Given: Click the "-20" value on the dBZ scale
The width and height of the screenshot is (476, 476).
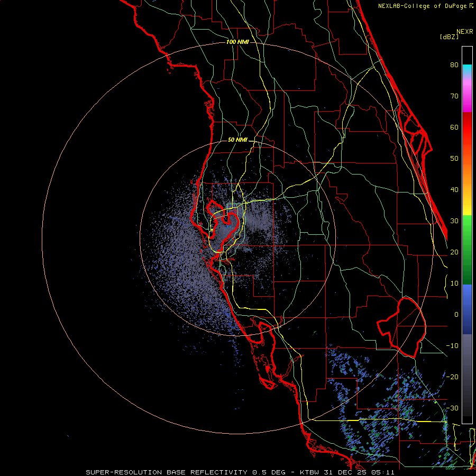Looking at the screenshot, I should pyautogui.click(x=452, y=377).
